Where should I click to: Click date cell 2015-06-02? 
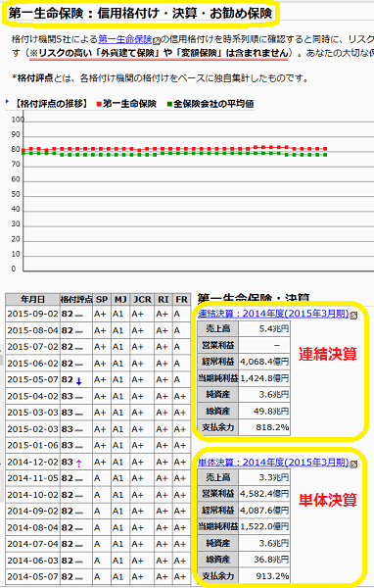click(x=32, y=364)
